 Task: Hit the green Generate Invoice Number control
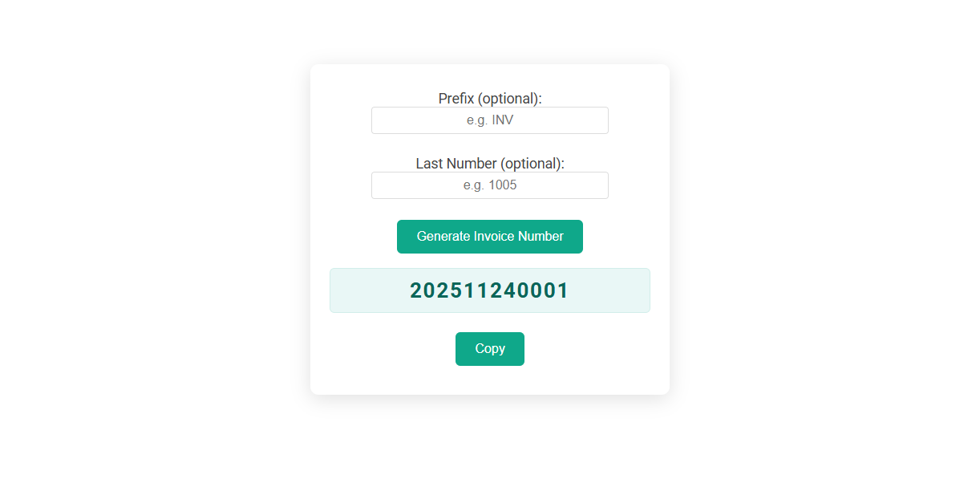(489, 236)
